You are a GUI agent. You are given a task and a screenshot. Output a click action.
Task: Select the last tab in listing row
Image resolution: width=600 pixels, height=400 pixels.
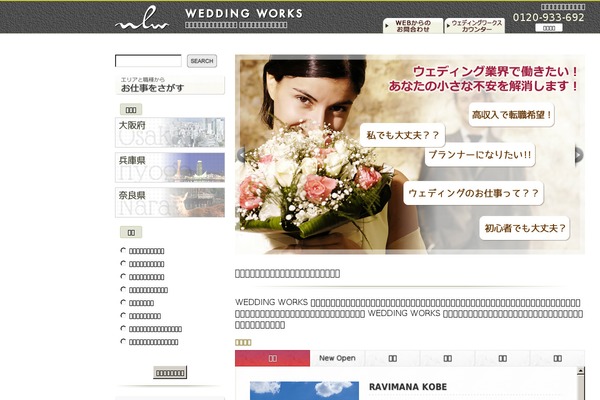pos(558,358)
